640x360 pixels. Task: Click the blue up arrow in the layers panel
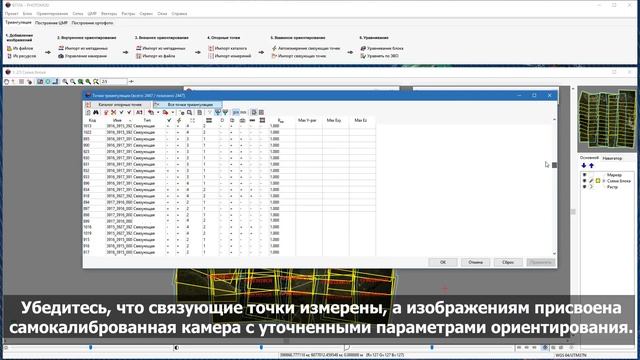(x=591, y=165)
